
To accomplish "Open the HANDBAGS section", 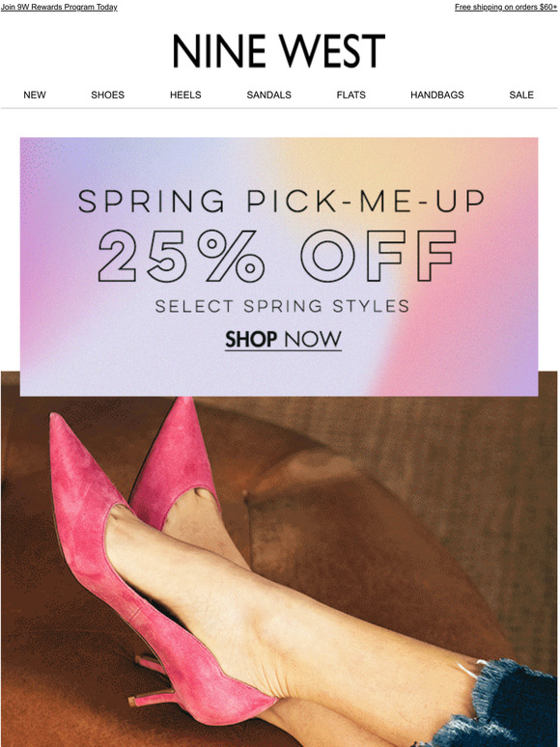I will [x=437, y=95].
